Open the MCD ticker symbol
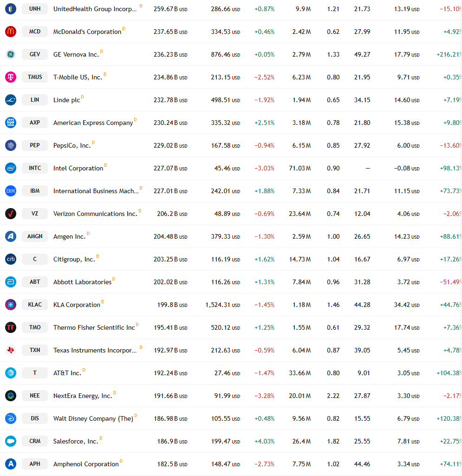 (x=35, y=32)
